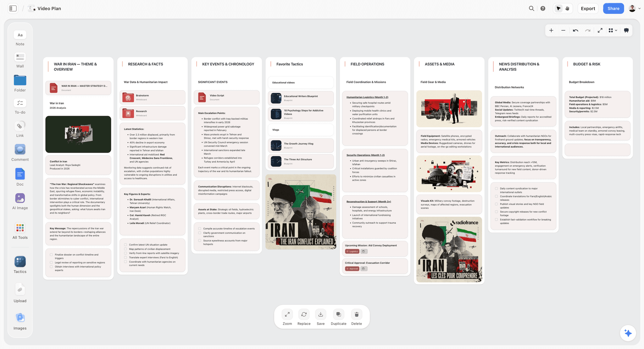Zoom out with the minus button
Viewport: 644px width, 349px height.
coord(563,30)
